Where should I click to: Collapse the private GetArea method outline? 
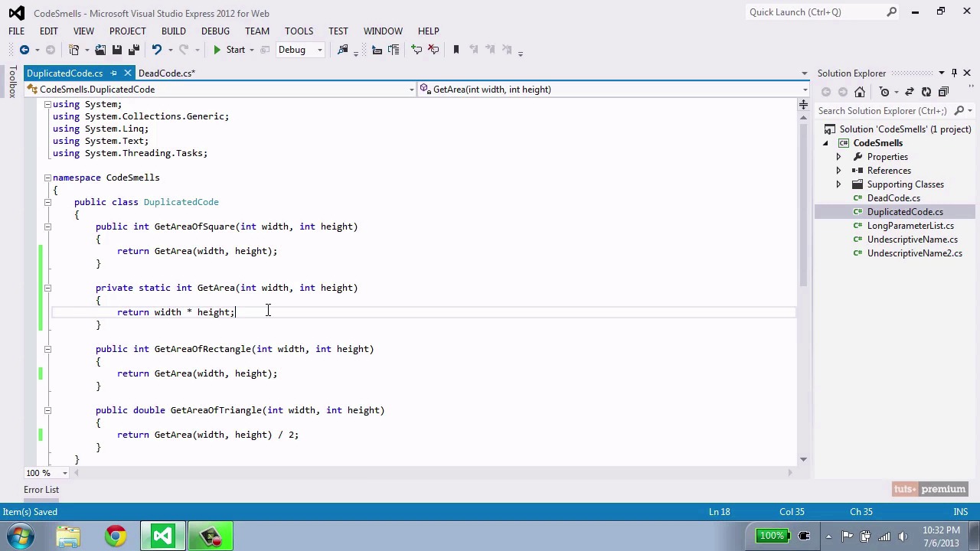tap(47, 288)
